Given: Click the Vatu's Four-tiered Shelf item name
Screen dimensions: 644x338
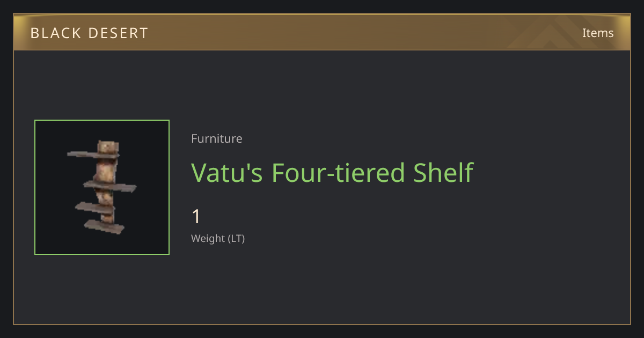Looking at the screenshot, I should click(332, 172).
